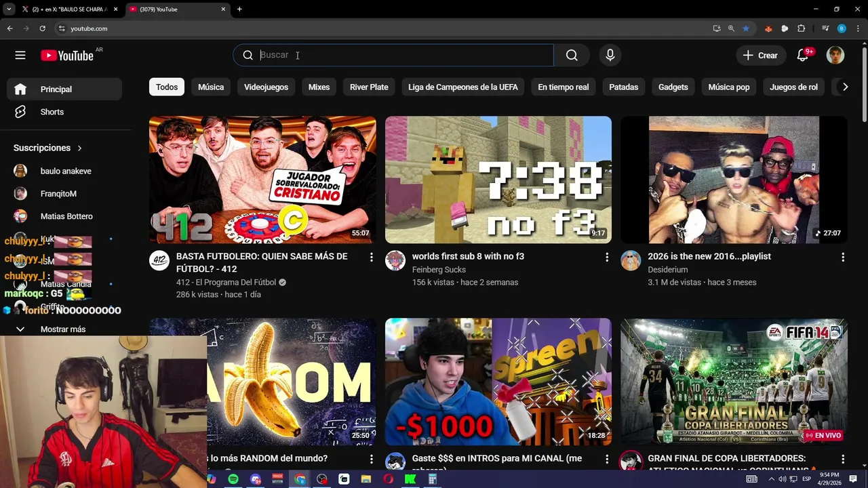868x488 pixels.
Task: Bookmark this page with the star icon
Action: point(746,28)
